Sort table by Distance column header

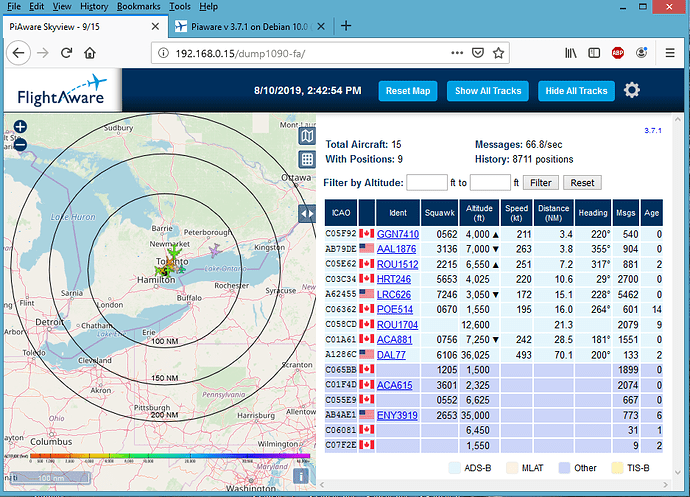pyautogui.click(x=555, y=211)
